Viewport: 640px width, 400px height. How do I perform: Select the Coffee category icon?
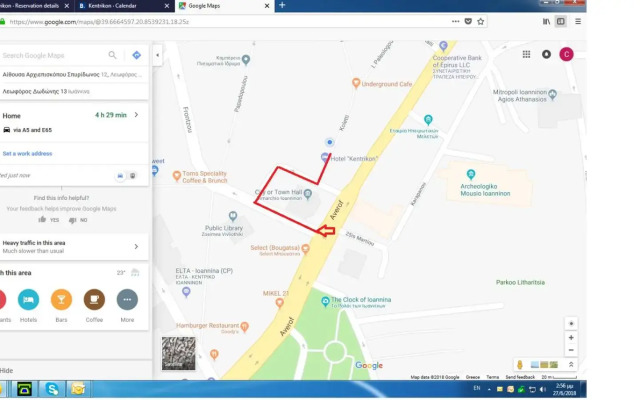click(x=94, y=300)
